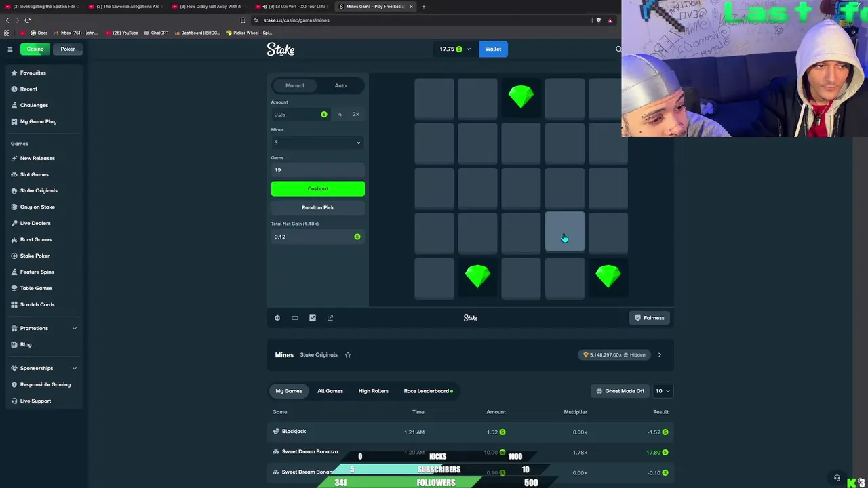Open the hamburger sidebar menu
The width and height of the screenshot is (868, 488).
click(10, 49)
